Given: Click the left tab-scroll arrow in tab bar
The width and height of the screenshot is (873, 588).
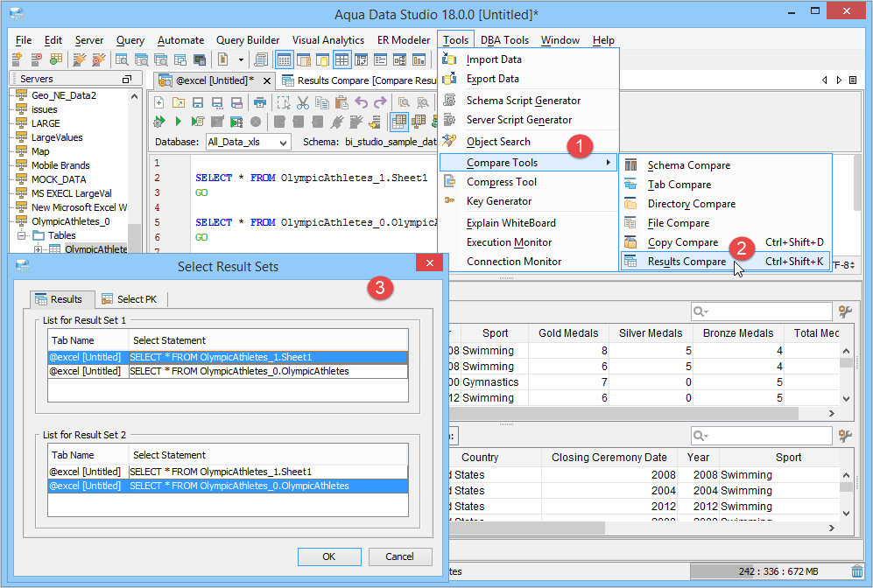Looking at the screenshot, I should tap(825, 80).
